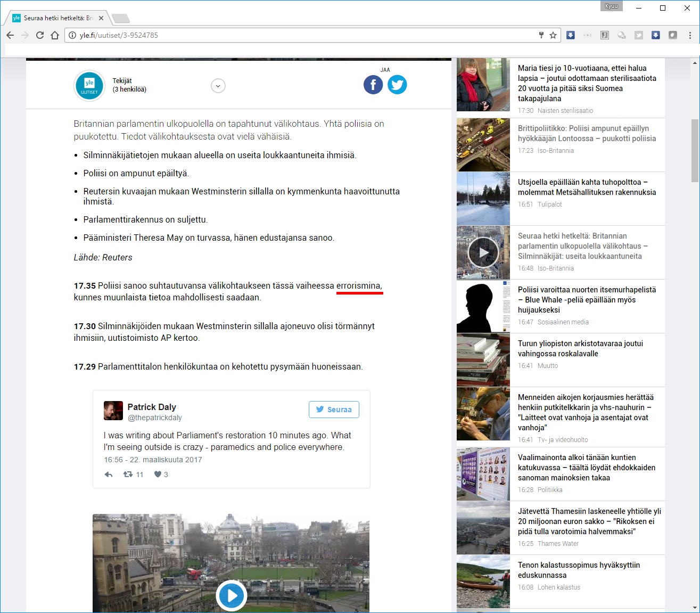Close the Seuraa hetki hetkeltä tab
Image resolution: width=700 pixels, height=613 pixels.
pyautogui.click(x=101, y=18)
